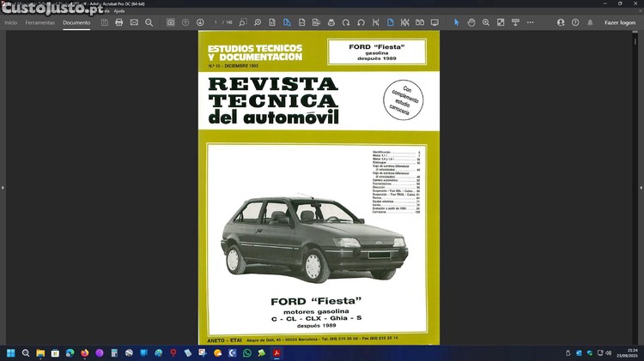
Task: Click the email envelope icon
Action: (x=134, y=22)
